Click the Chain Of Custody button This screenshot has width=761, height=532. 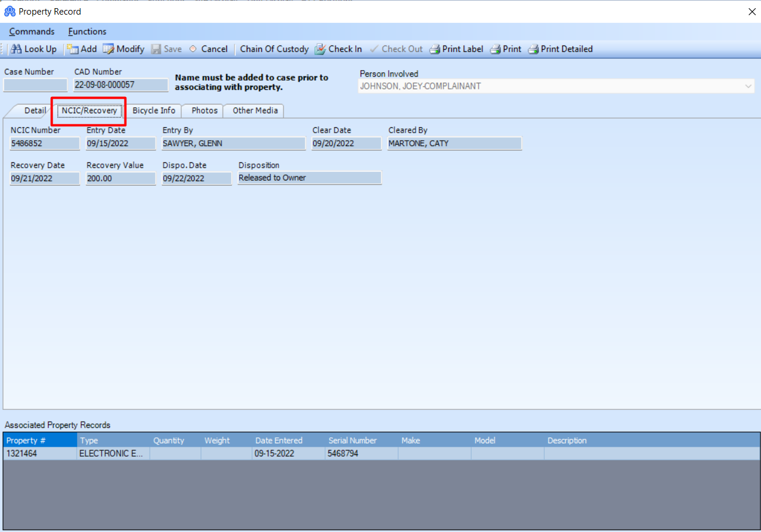point(274,49)
